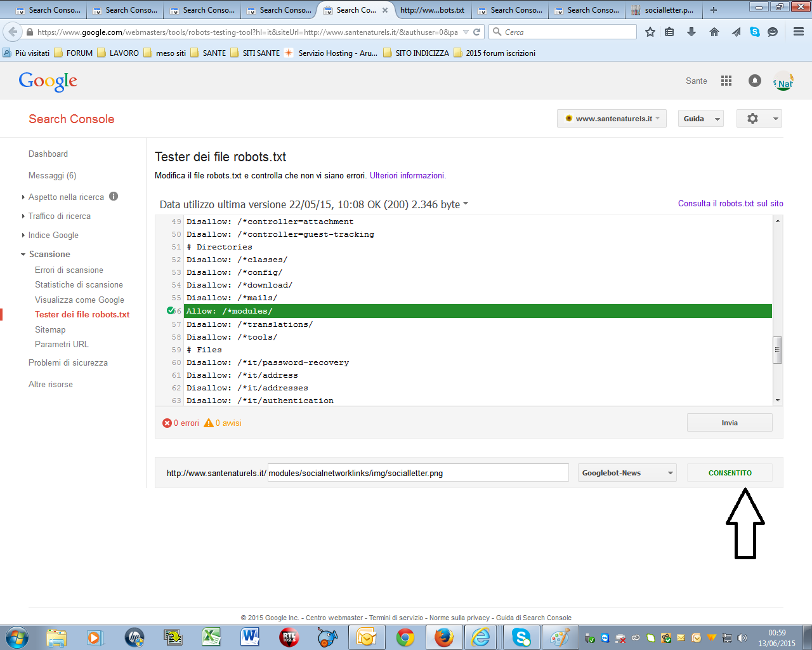Image resolution: width=812 pixels, height=650 pixels.
Task: Switch to Firefox in the taskbar
Action: (444, 637)
